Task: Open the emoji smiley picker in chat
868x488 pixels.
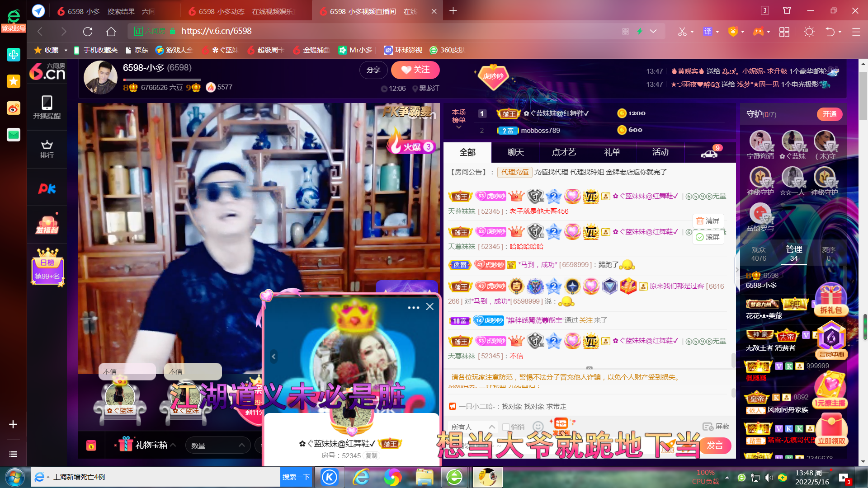Action: pos(538,427)
